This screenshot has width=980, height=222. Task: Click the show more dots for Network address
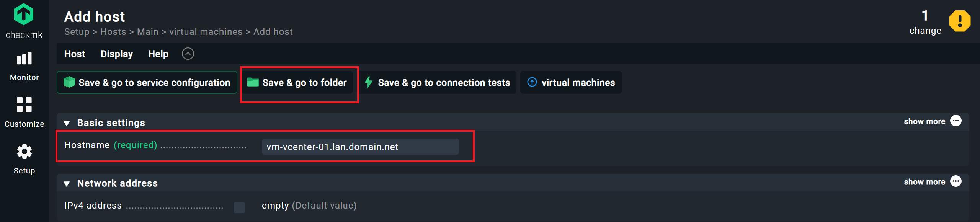tap(956, 181)
